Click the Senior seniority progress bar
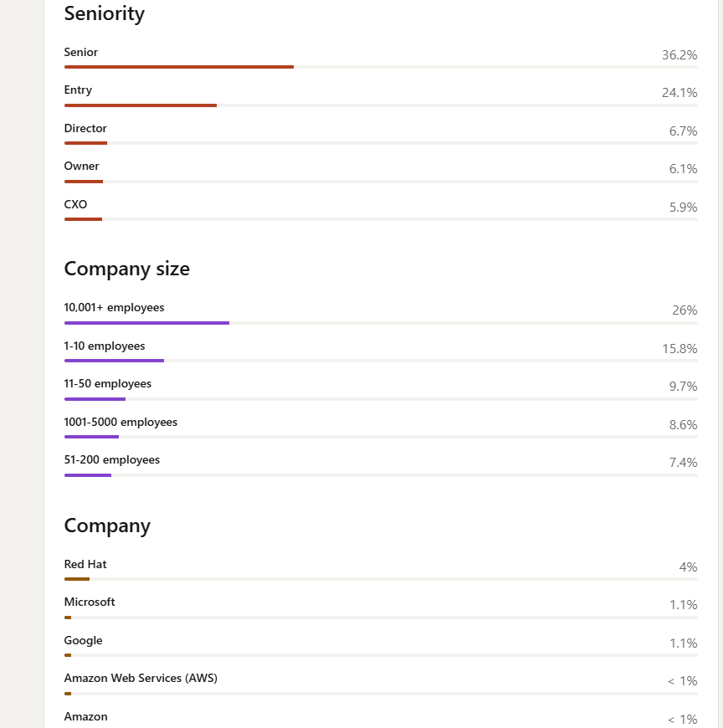 381,67
